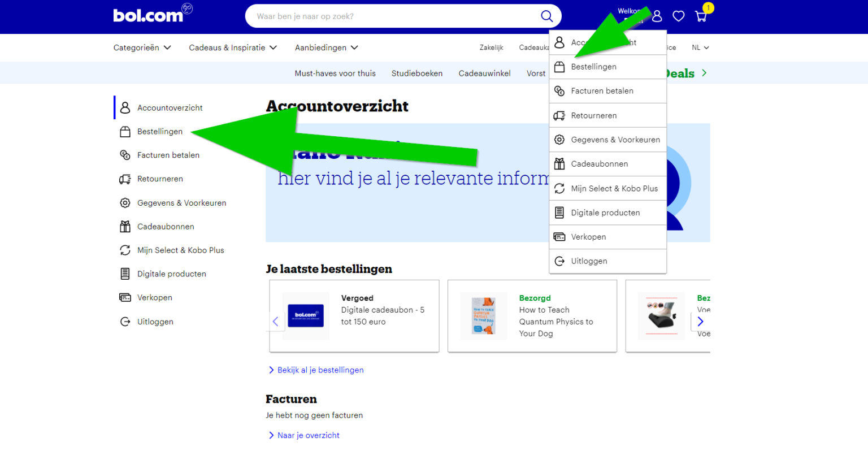Expand the Aanbiedingen dropdown
This screenshot has width=868, height=455.
[x=327, y=47]
